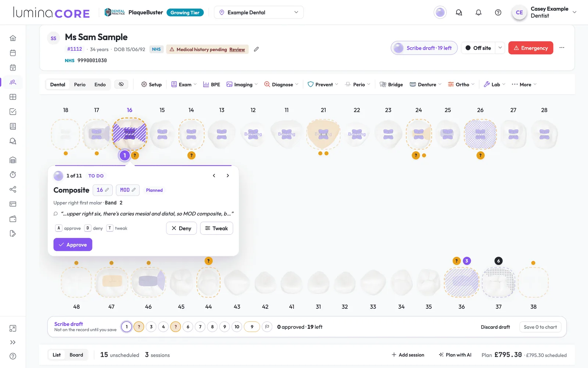Click the Deny button
This screenshot has height=368, width=588.
tap(182, 228)
